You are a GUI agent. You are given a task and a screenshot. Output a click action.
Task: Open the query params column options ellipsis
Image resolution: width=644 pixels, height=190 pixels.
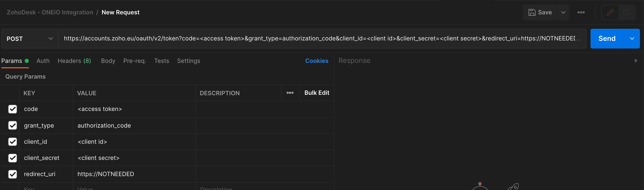290,93
